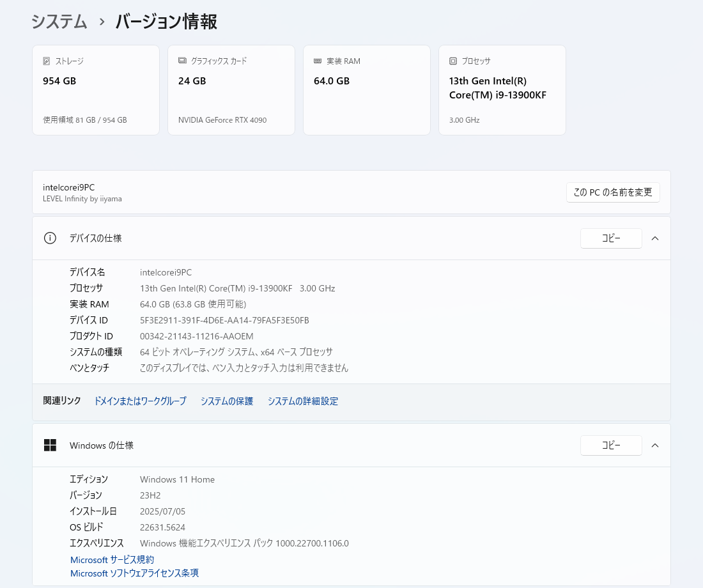This screenshot has width=703, height=588.
Task: Open the 実装 RAM 64.0 GB card
Action: click(367, 89)
